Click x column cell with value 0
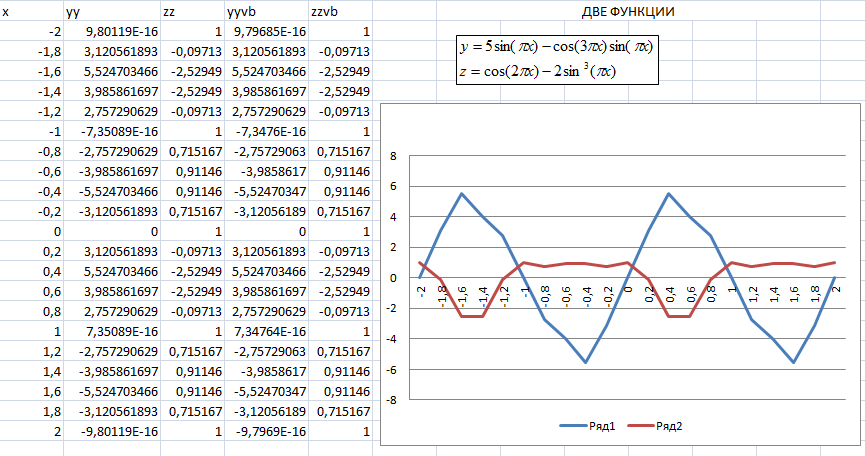Viewport: 865px width, 456px height. [x=31, y=231]
